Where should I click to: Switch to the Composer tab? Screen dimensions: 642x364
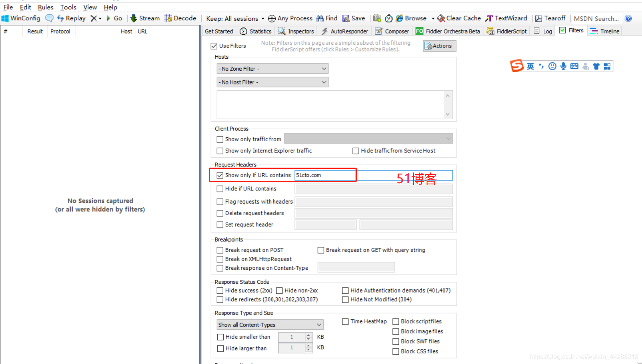(x=392, y=31)
